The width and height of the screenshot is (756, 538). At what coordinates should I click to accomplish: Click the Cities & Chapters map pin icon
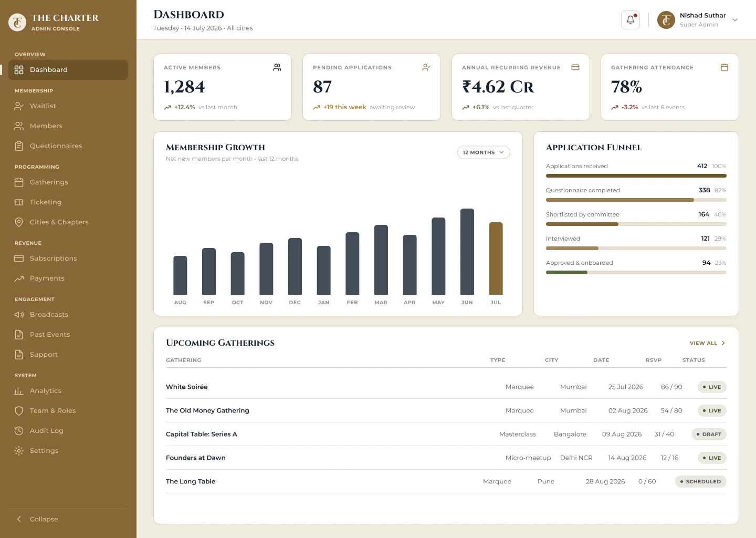[19, 222]
